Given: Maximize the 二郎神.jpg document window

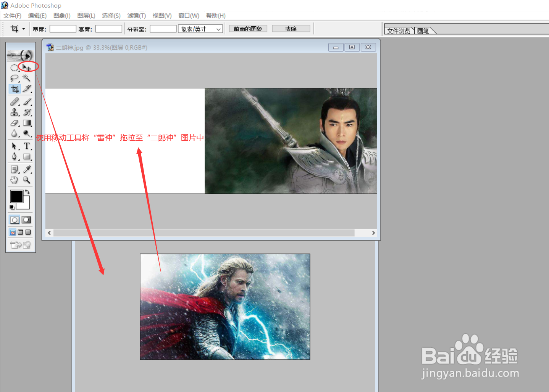Looking at the screenshot, I should (x=352, y=47).
